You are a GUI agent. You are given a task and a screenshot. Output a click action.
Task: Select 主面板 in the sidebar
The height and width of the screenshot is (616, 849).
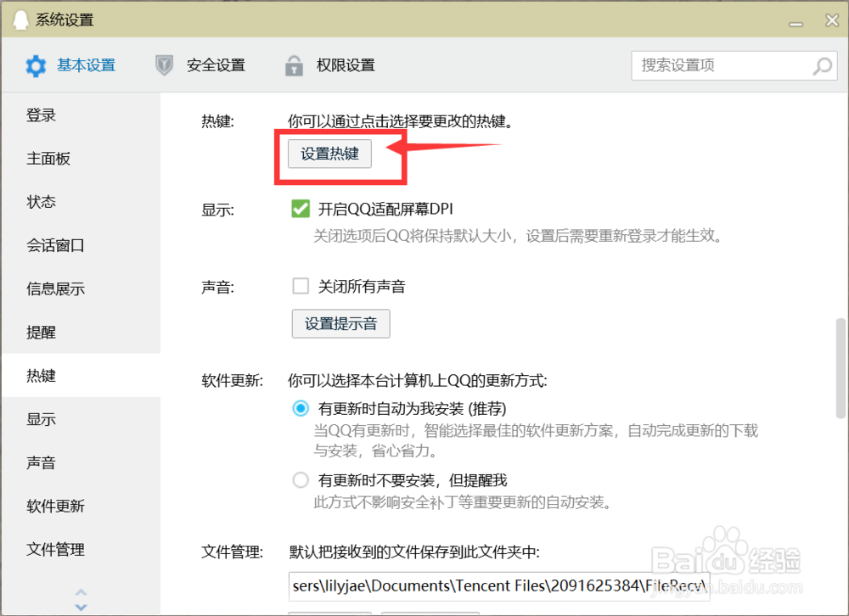point(82,158)
